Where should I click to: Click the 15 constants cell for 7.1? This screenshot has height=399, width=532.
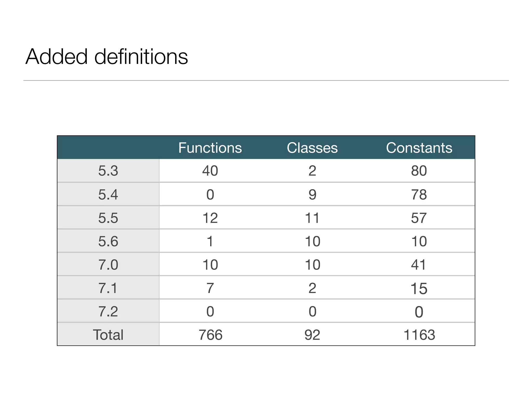[419, 288]
